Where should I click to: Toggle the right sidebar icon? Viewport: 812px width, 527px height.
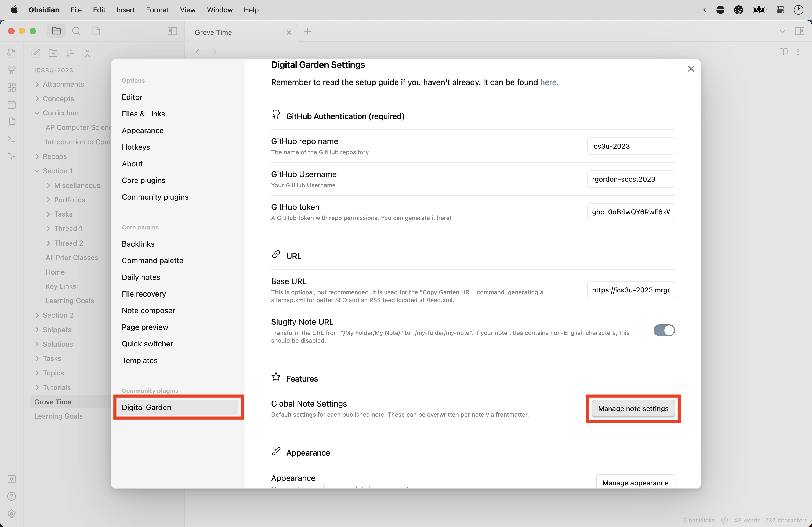799,31
